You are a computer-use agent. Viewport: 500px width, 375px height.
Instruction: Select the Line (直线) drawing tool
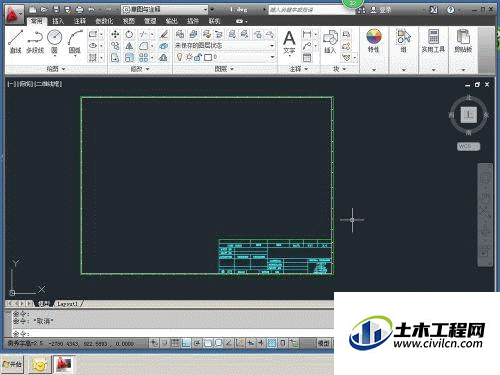pos(16,41)
